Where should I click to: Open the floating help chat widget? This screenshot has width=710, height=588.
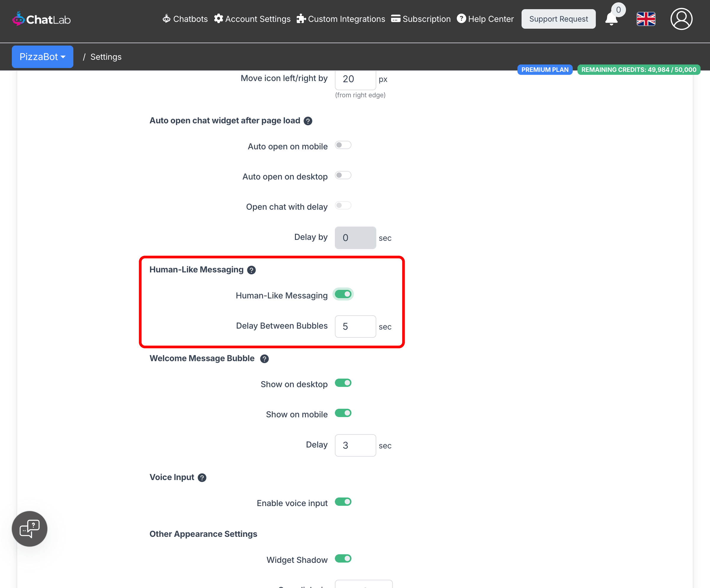(x=30, y=529)
